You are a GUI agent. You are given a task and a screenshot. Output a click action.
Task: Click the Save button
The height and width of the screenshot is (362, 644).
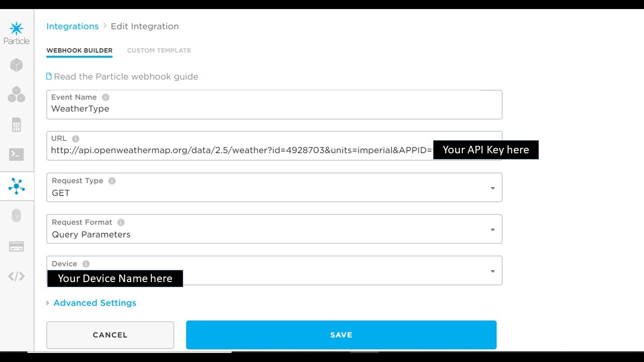[x=341, y=335]
